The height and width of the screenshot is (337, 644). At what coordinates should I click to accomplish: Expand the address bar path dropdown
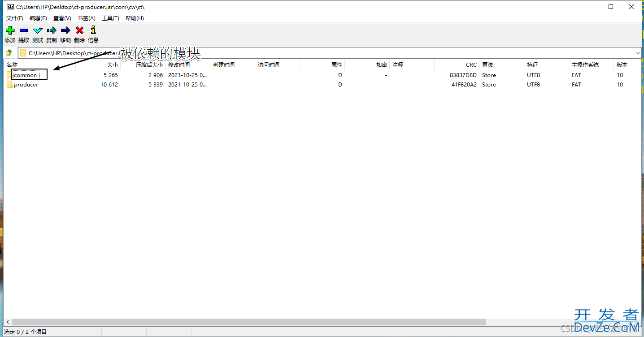[x=638, y=53]
